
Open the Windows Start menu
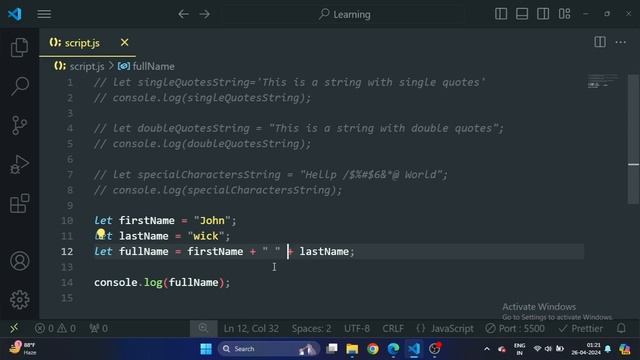206,349
